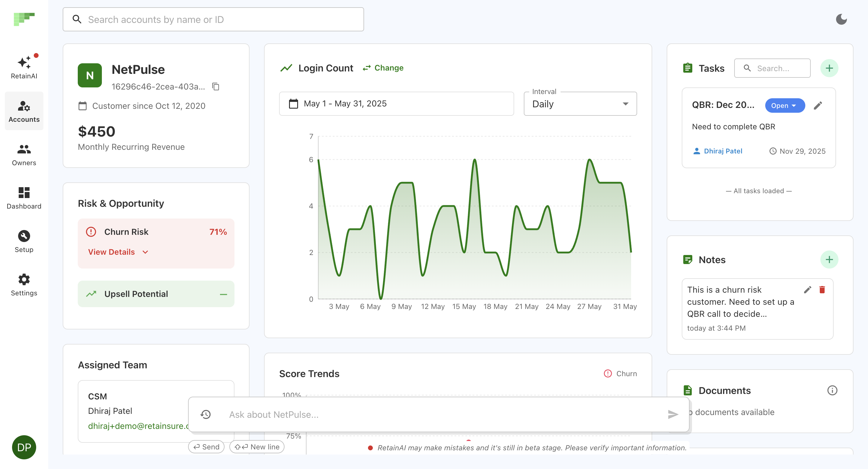Viewport: 868px width, 469px height.
Task: Open the Interval Daily dropdown
Action: (580, 104)
